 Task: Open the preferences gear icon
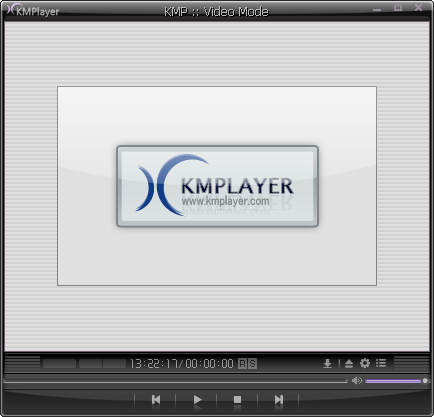point(365,363)
